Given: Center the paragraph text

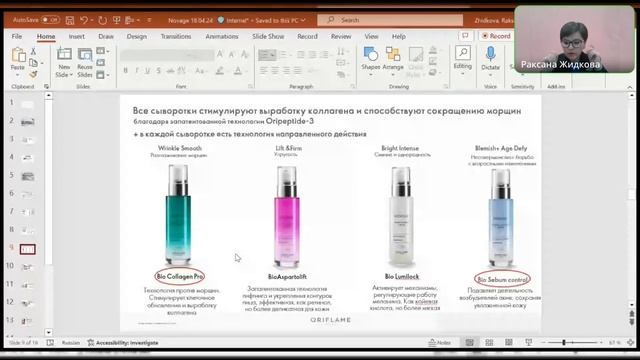Looking at the screenshot, I should [275, 71].
